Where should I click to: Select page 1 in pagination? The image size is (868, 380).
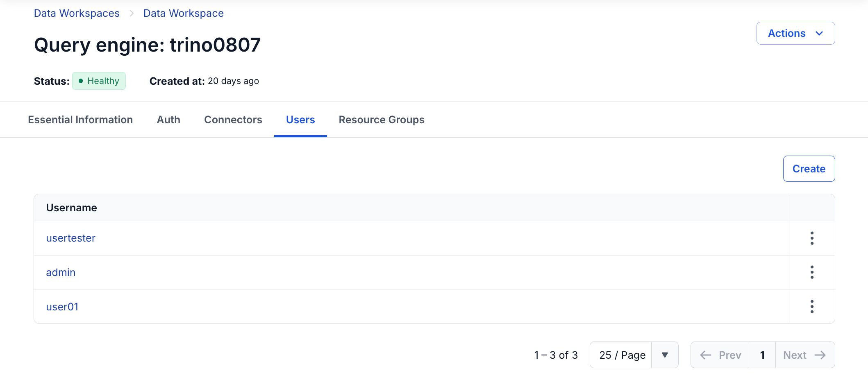[762, 355]
